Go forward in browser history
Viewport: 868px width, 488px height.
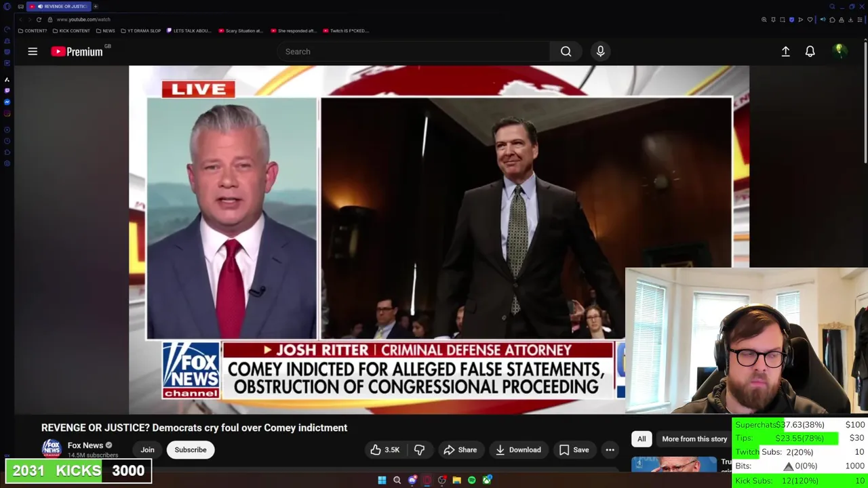(x=30, y=20)
